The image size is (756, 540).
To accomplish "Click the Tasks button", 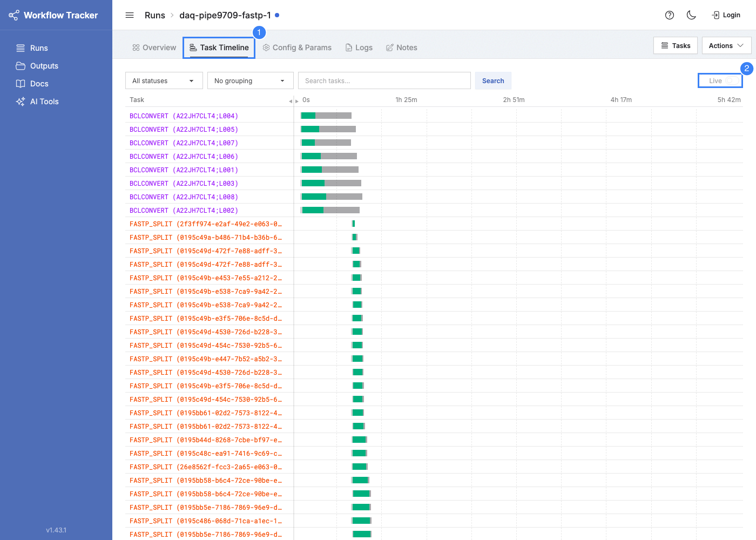I will click(676, 46).
